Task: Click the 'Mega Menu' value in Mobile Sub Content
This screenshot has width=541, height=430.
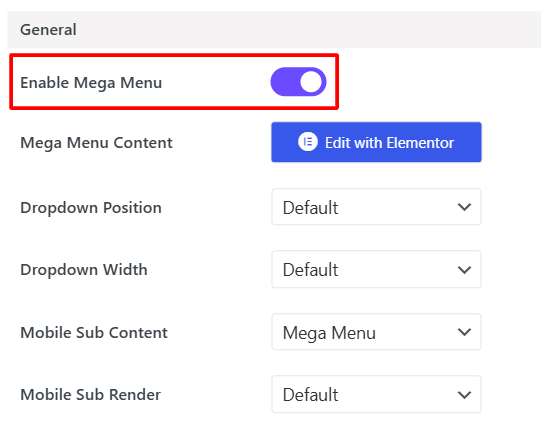Action: click(329, 333)
